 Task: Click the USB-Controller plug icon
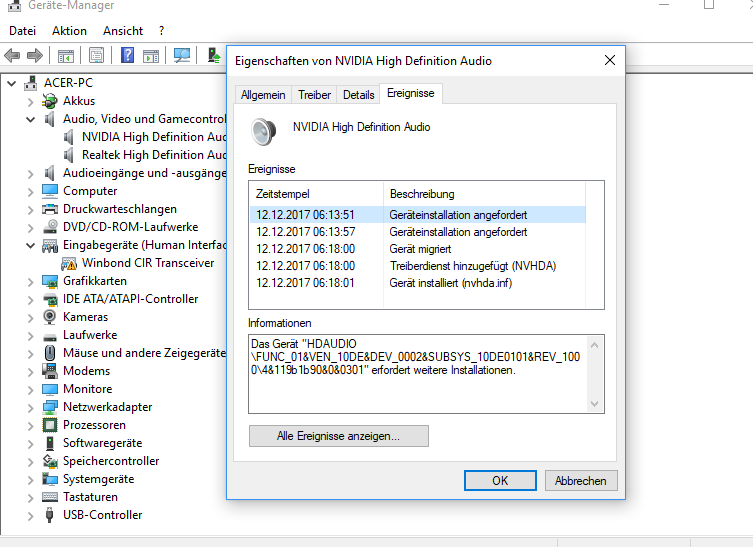coord(49,515)
